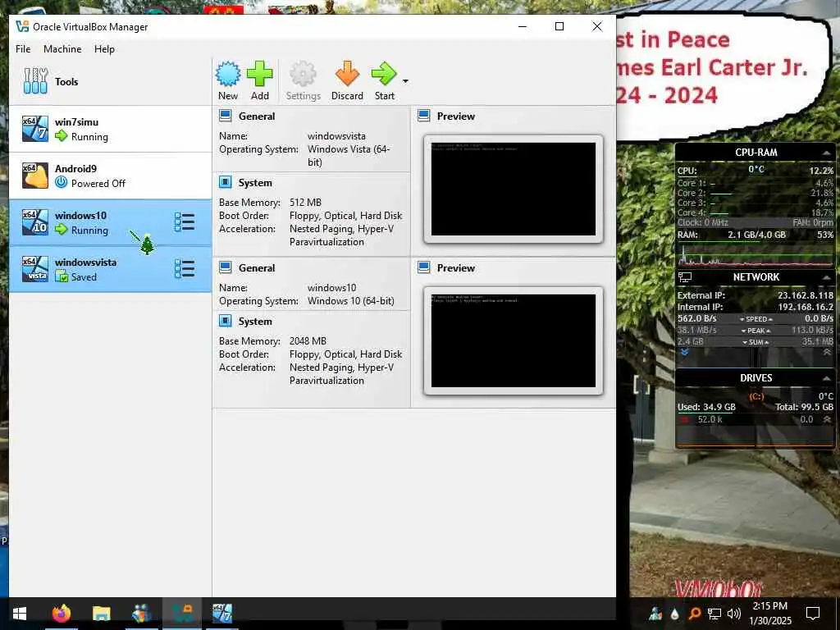Image resolution: width=840 pixels, height=630 pixels.
Task: Click the Running status icon of win7simu
Action: click(x=62, y=136)
